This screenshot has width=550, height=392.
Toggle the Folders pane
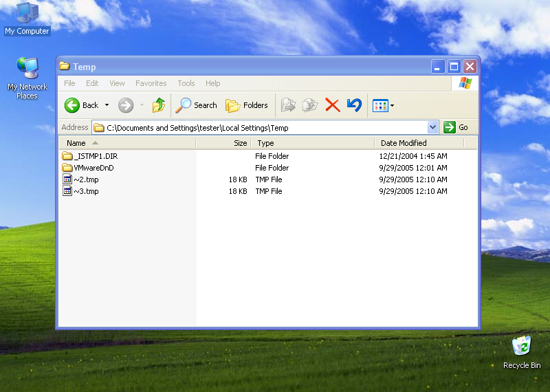[247, 105]
